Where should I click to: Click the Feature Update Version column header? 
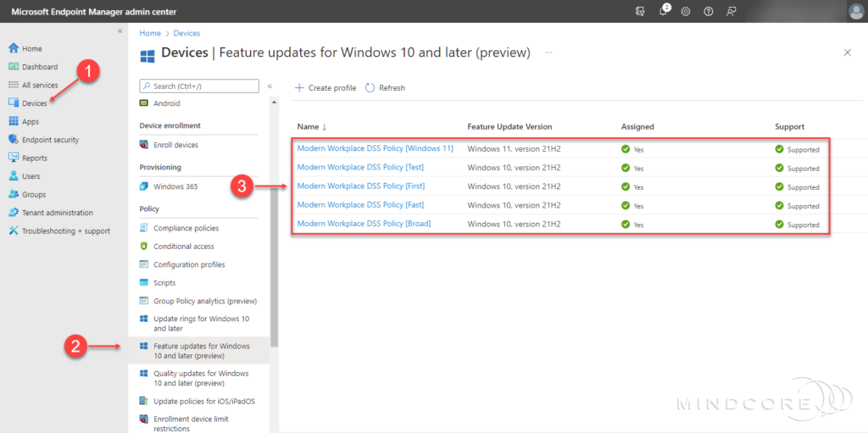[509, 127]
